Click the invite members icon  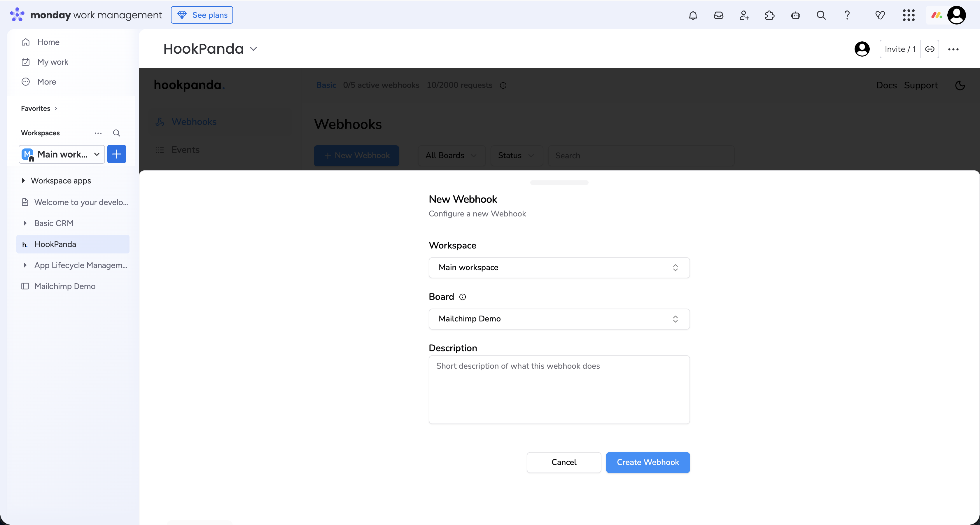(744, 15)
